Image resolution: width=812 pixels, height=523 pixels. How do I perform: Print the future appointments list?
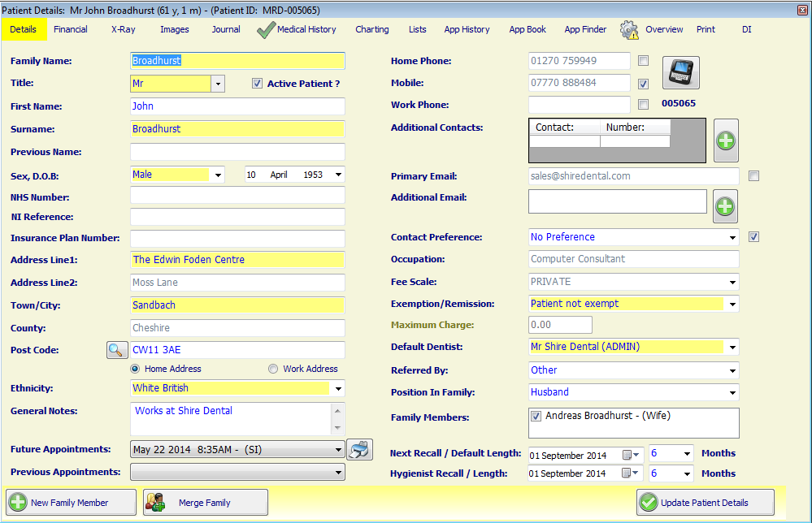359,449
